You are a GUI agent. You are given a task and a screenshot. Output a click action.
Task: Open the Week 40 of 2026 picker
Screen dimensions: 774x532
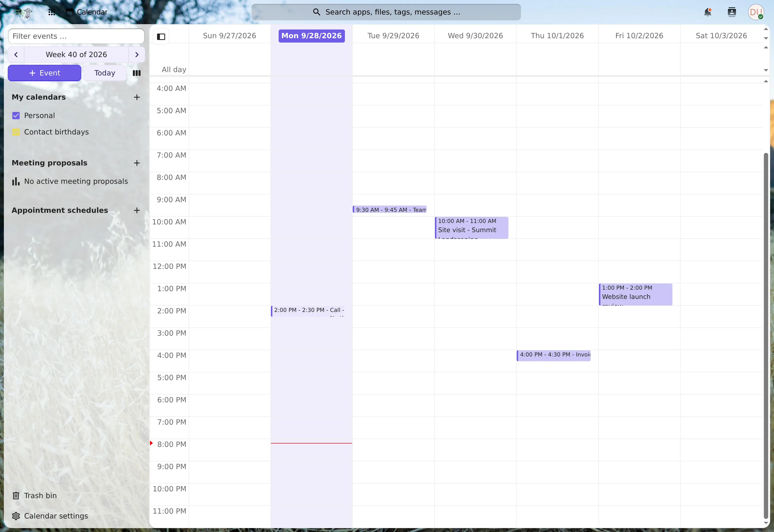pos(76,55)
